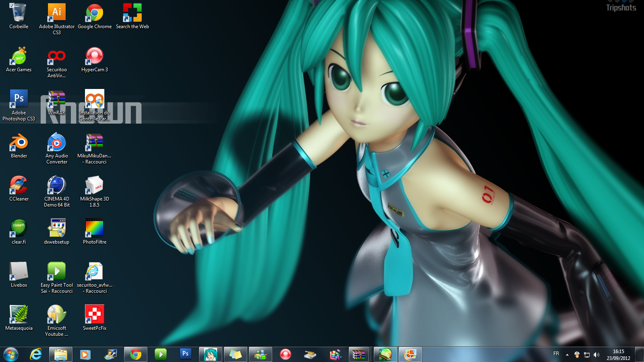Screen dimensions: 644x362
Task: Select the MilkShape 3D 1.8.5 icon
Action: pos(95,192)
